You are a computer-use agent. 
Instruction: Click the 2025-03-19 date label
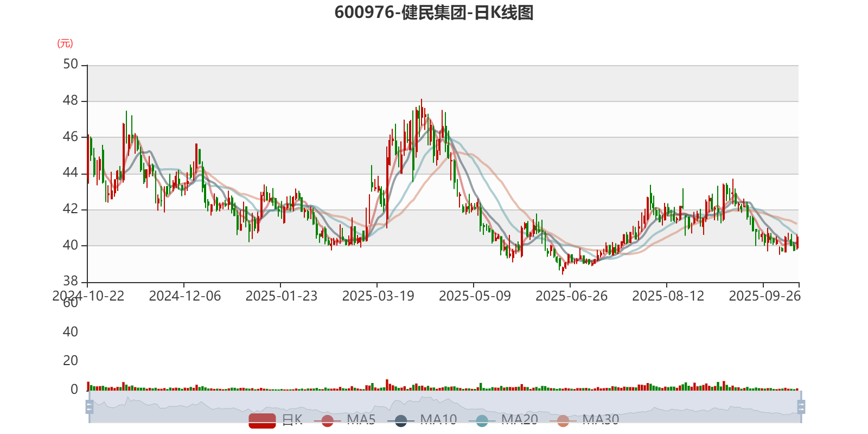(378, 296)
